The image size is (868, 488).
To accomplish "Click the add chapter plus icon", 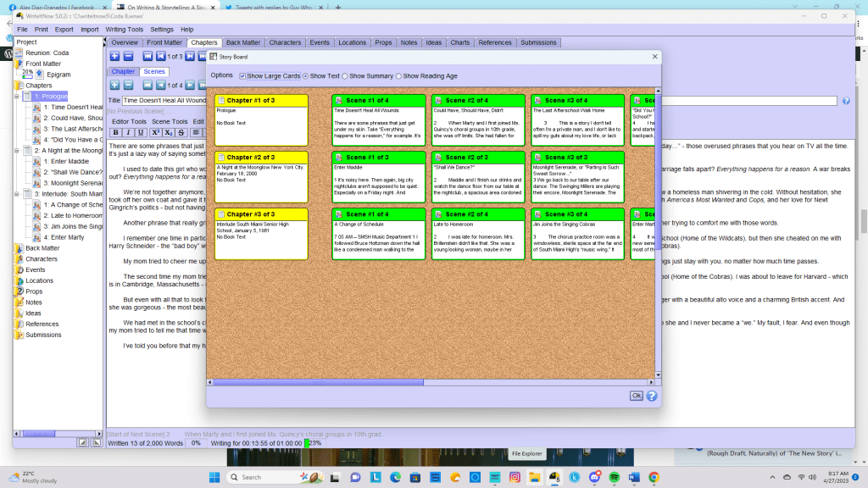I will click(x=114, y=57).
